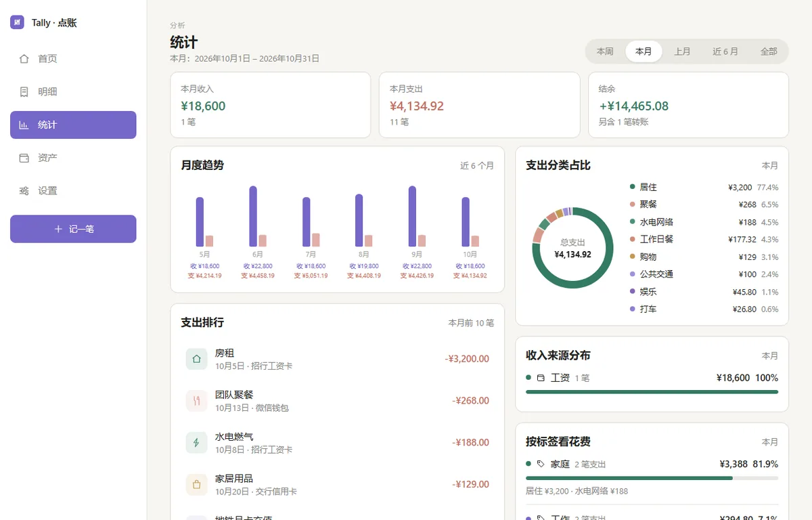Screen dimensions: 812x520
Task: Click the -¥3,200.00 amount
Action: click(x=467, y=359)
